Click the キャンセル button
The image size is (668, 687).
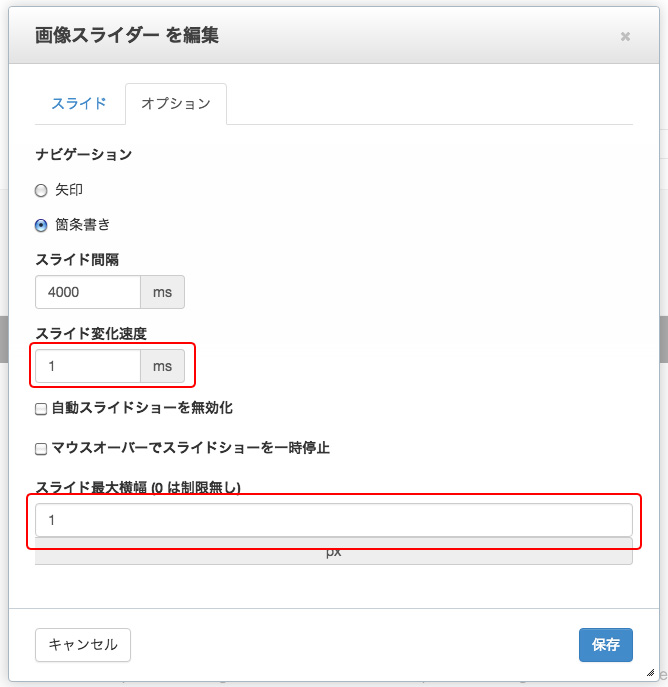pos(83,645)
